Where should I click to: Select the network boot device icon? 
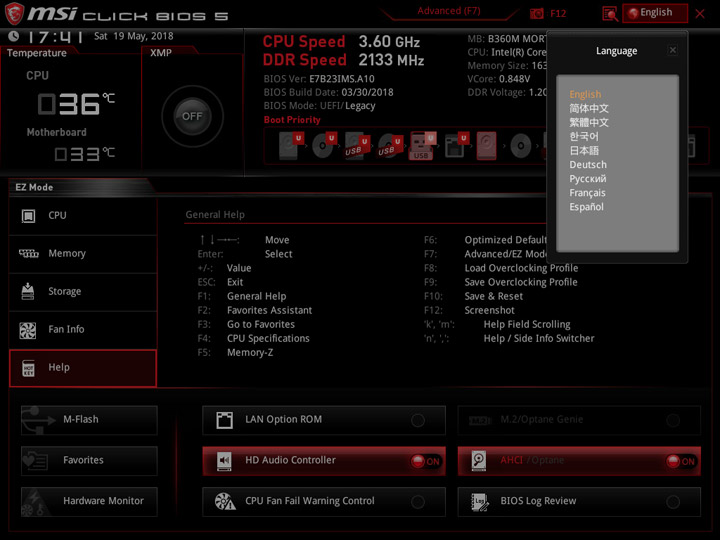coord(456,146)
